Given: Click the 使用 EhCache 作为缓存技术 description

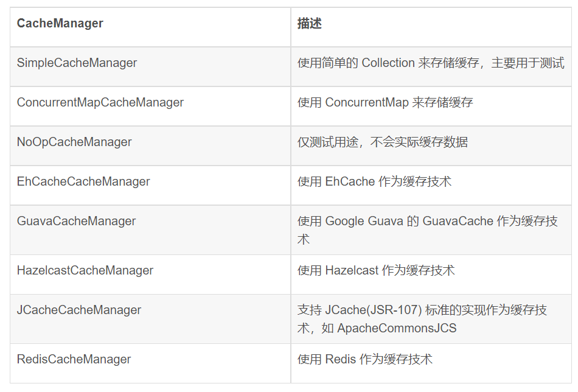Looking at the screenshot, I should click(x=374, y=181).
